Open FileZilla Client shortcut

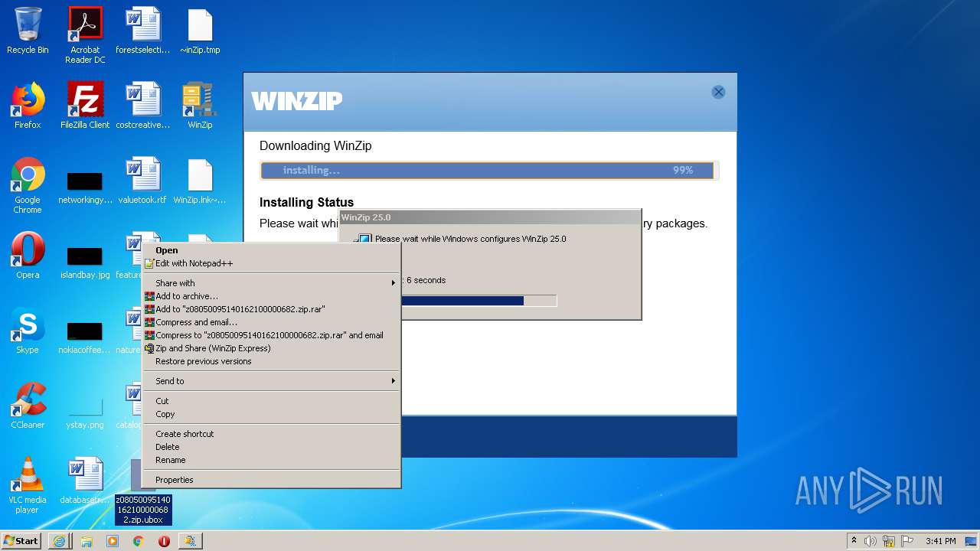(x=85, y=106)
